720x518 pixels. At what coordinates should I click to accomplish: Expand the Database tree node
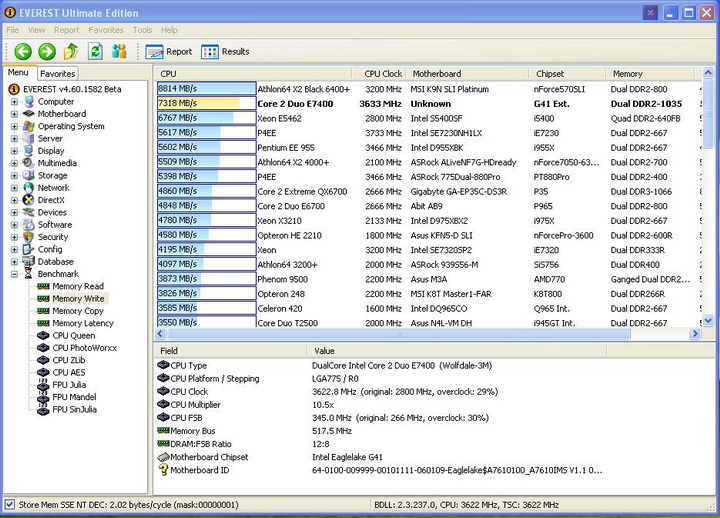coord(14,262)
